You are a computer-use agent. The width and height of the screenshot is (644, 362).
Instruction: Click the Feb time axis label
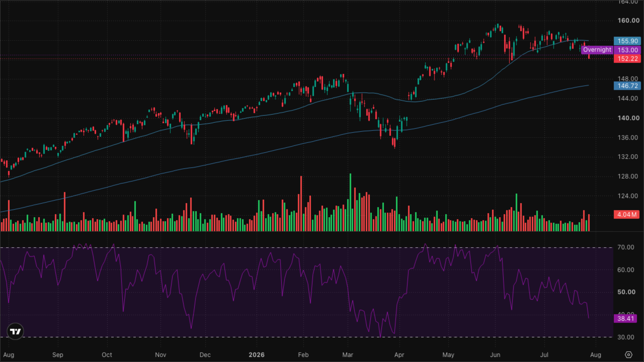click(x=303, y=355)
